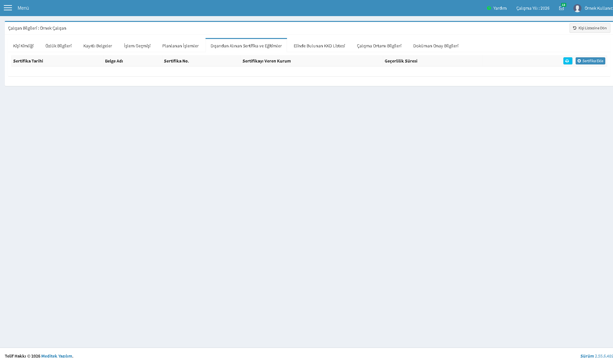The image size is (613, 364).
Task: Click the Sertifika Tarihi column header
Action: click(x=28, y=61)
